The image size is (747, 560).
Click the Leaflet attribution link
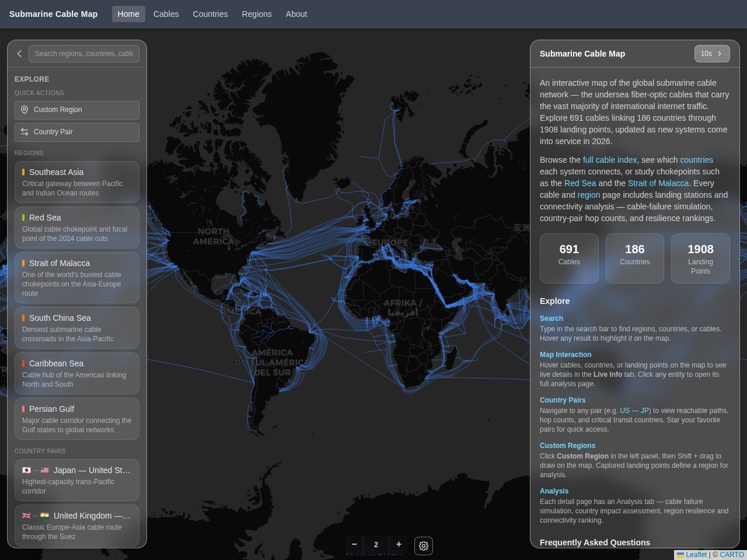[692, 555]
